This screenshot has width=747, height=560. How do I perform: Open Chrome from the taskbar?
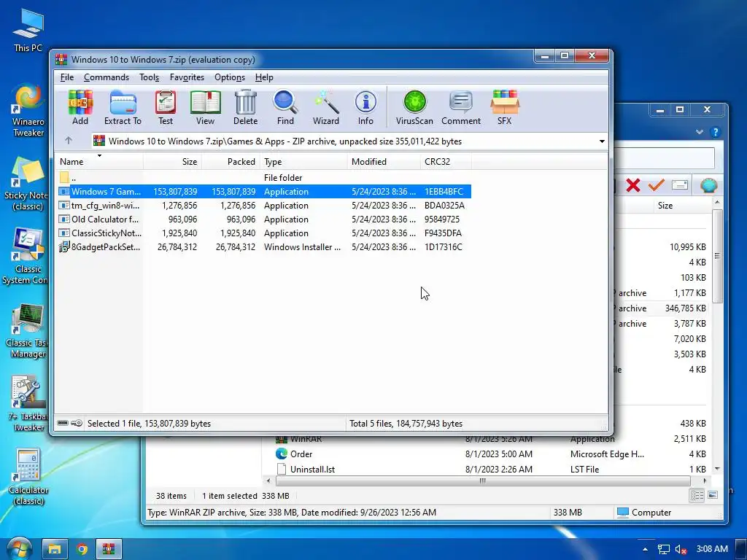tap(82, 549)
